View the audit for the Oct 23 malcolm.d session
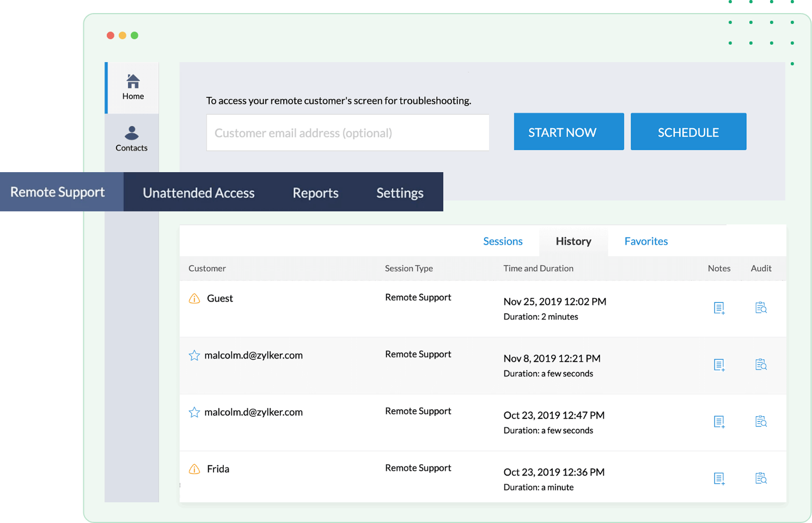This screenshot has width=812, height=523. [761, 421]
